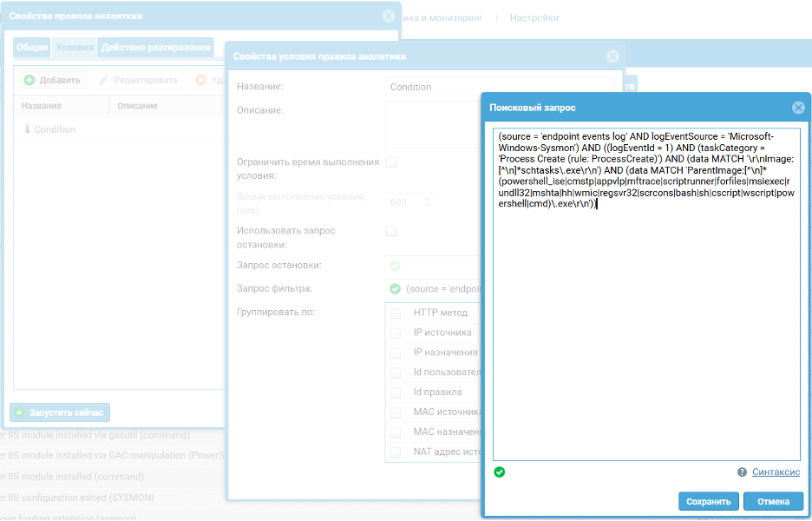Click the green query validation checkmark icon
812x521 pixels.
click(500, 472)
